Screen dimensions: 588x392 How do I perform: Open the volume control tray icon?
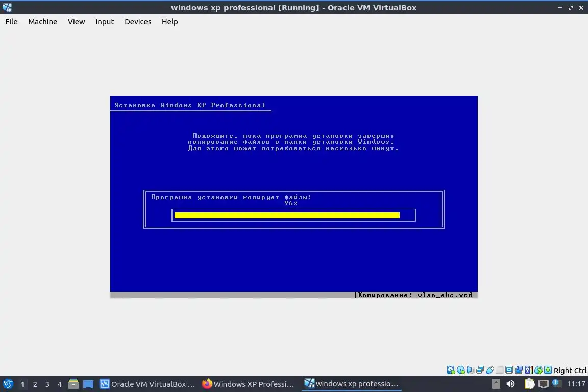[x=510, y=384]
